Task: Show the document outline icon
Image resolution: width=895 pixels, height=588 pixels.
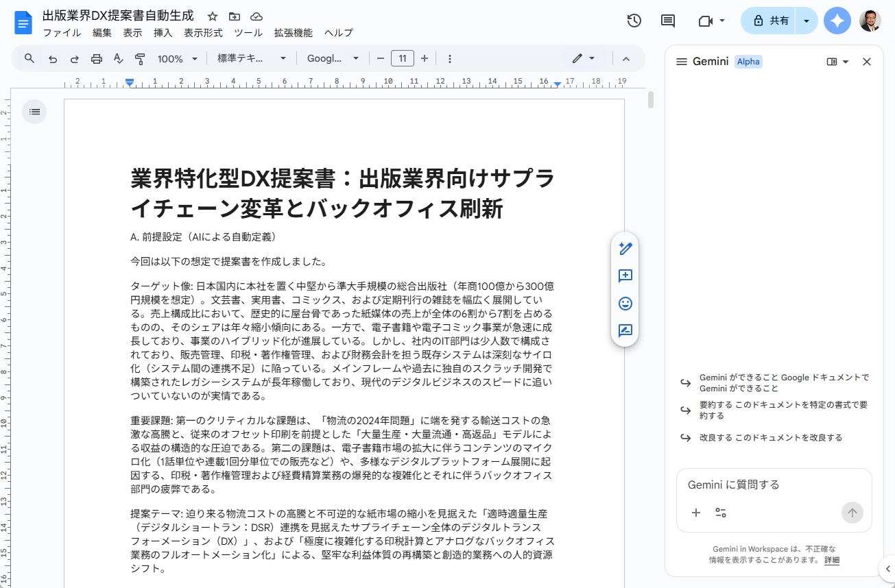Action: point(34,111)
